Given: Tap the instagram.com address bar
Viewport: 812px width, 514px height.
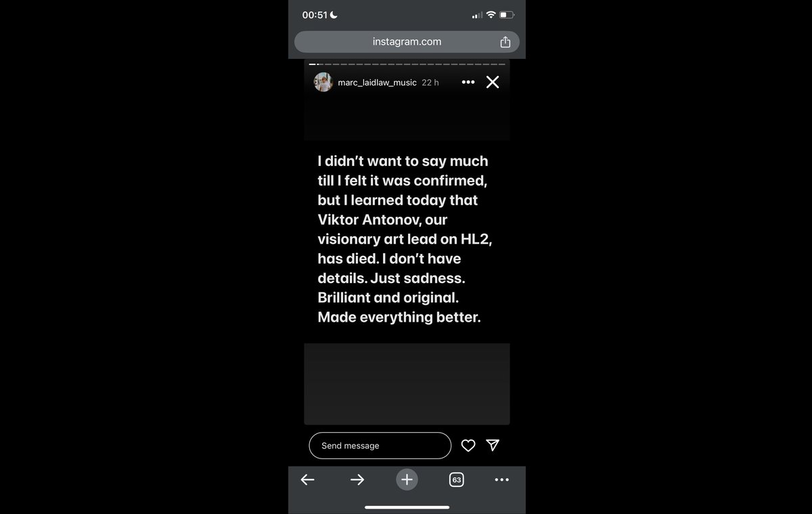Looking at the screenshot, I should 407,42.
